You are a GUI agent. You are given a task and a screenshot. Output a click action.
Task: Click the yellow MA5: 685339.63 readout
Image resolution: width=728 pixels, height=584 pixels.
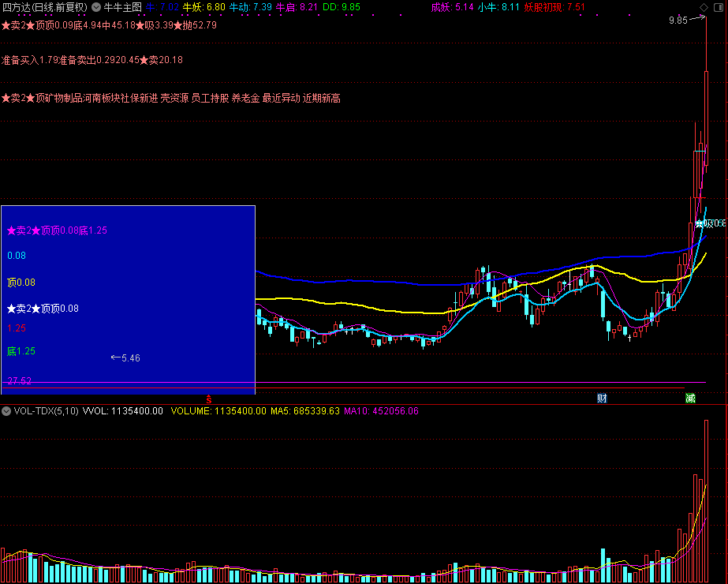point(305,410)
